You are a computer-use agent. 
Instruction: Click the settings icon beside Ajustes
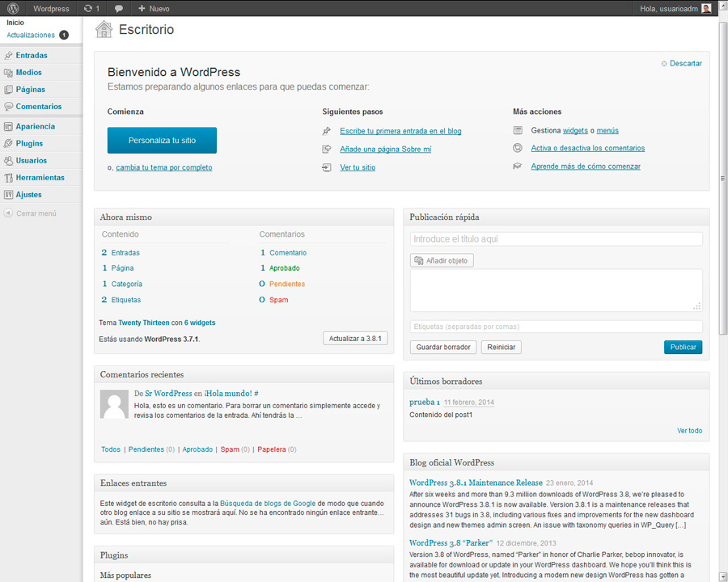[x=8, y=195]
